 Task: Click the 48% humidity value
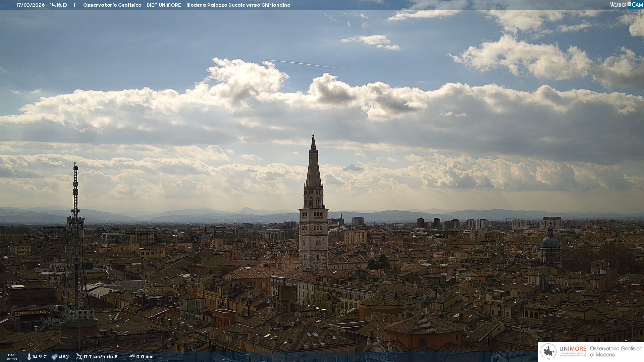click(x=64, y=357)
